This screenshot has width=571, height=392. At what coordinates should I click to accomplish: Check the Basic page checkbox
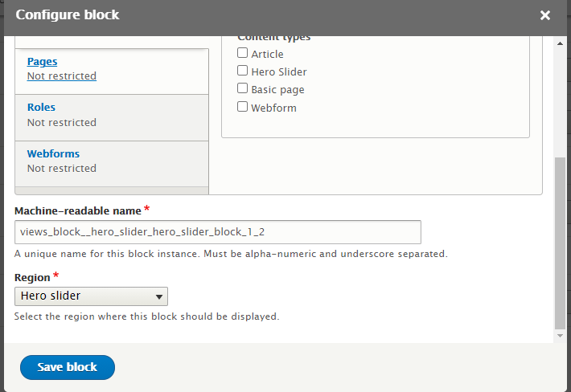point(243,88)
